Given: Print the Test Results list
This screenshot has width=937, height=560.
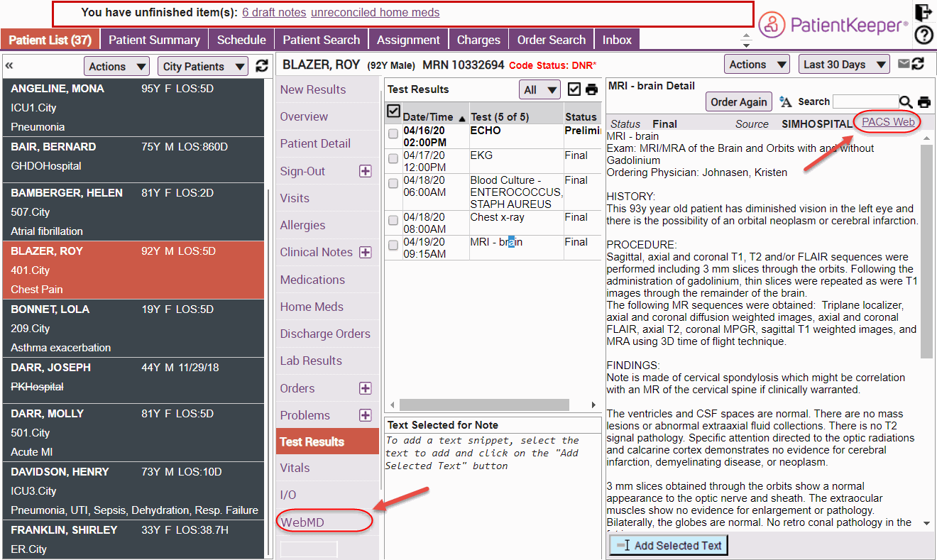Looking at the screenshot, I should 591,89.
